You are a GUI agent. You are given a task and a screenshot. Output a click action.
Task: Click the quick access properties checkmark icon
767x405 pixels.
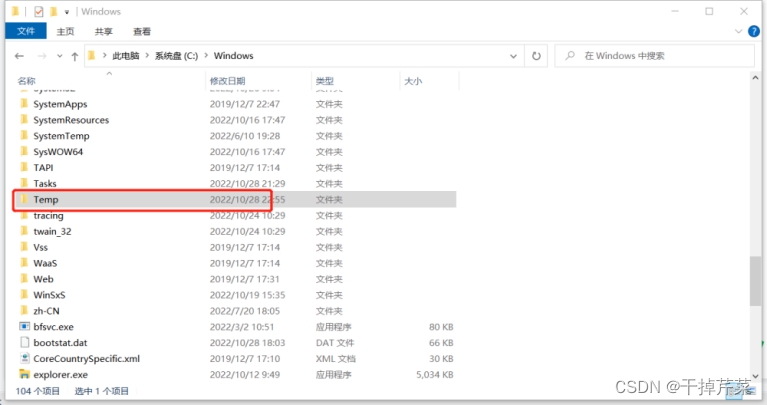(39, 11)
